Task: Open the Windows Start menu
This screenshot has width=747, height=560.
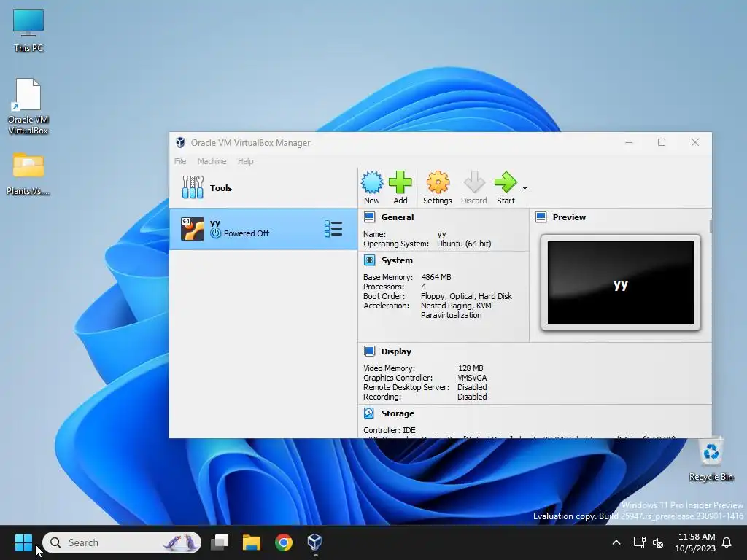Action: click(23, 542)
